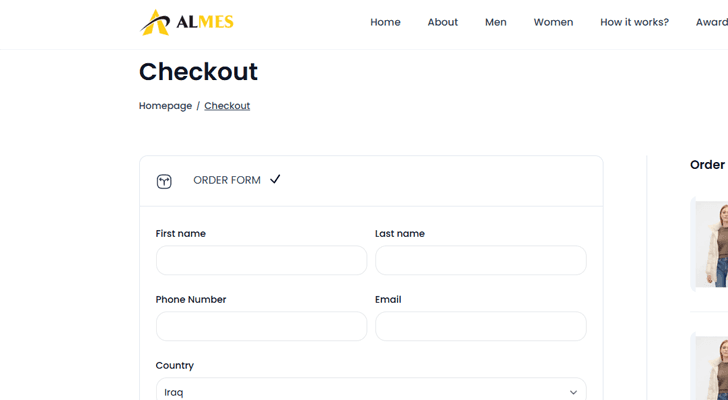Select the Phone Number text box
The image size is (728, 400).
pos(261,326)
